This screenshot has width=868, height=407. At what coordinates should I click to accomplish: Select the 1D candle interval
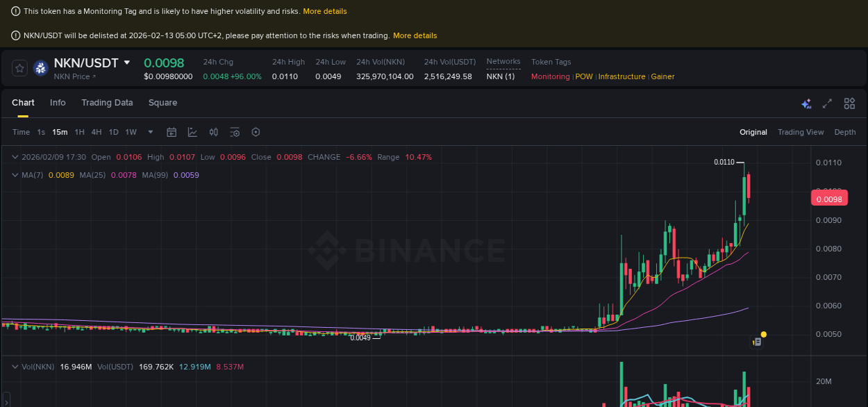coord(113,132)
